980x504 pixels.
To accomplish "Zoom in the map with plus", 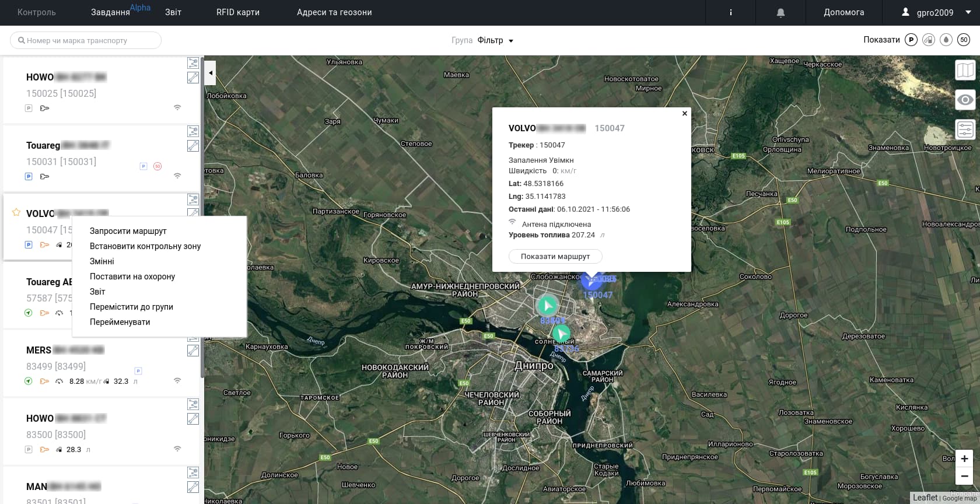I will tap(964, 459).
